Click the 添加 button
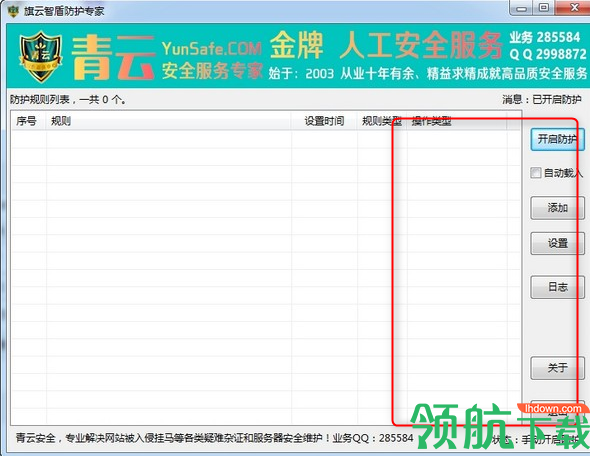 coord(558,208)
